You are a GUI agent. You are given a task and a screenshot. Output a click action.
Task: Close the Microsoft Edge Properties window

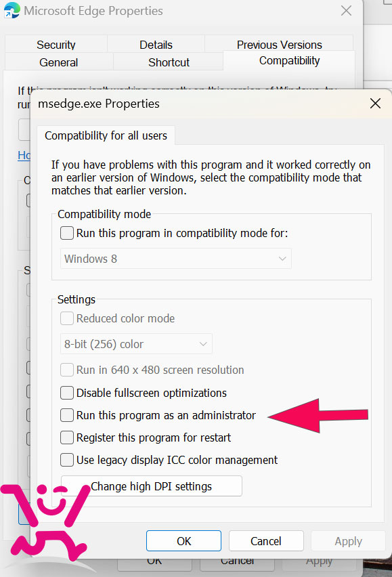346,11
